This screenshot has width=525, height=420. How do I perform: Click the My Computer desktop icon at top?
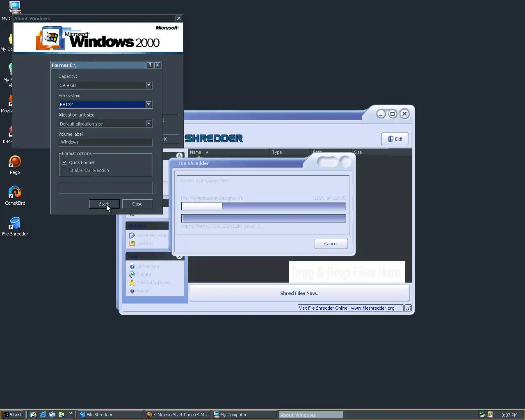click(15, 7)
